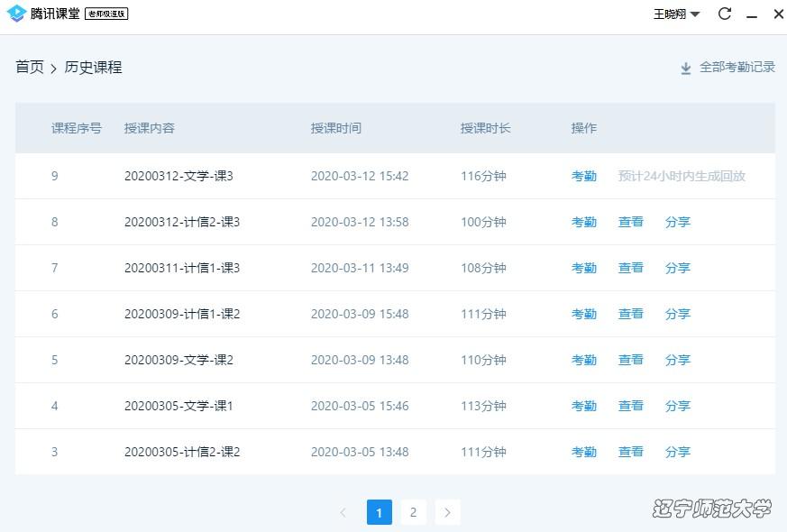This screenshot has height=532, width=787.
Task: Click 查看 for 20200309-文学-课2
Action: [630, 360]
